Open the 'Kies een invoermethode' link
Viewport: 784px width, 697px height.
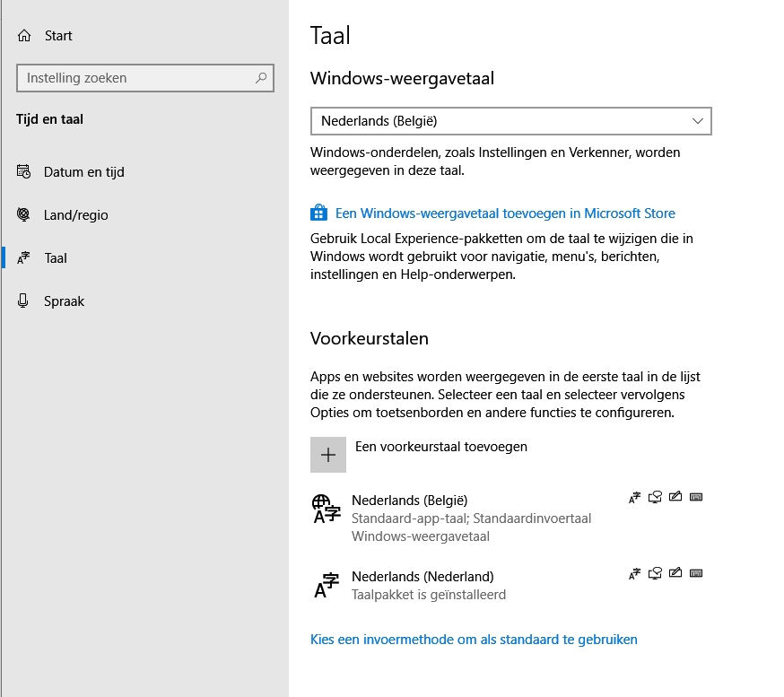474,640
